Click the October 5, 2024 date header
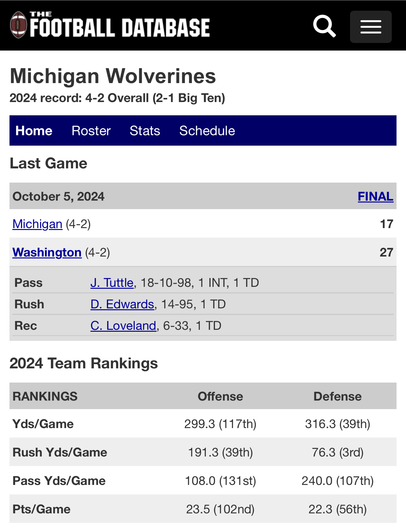The image size is (406, 532). [x=58, y=196]
